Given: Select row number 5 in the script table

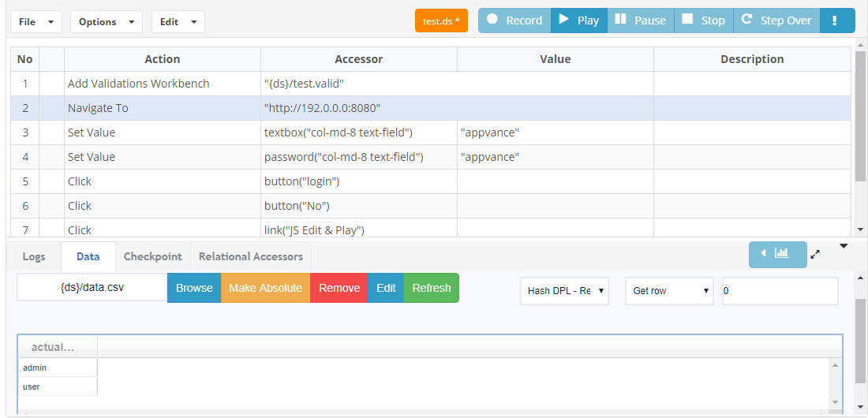Looking at the screenshot, I should (x=25, y=181).
